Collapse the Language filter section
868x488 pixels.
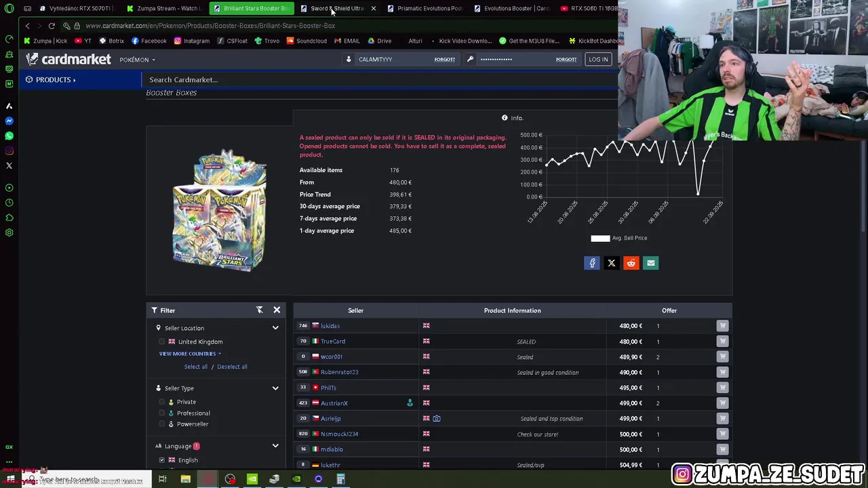click(x=275, y=446)
